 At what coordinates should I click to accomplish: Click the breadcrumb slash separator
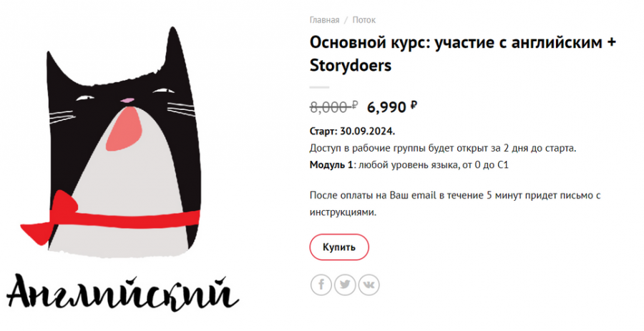point(346,20)
